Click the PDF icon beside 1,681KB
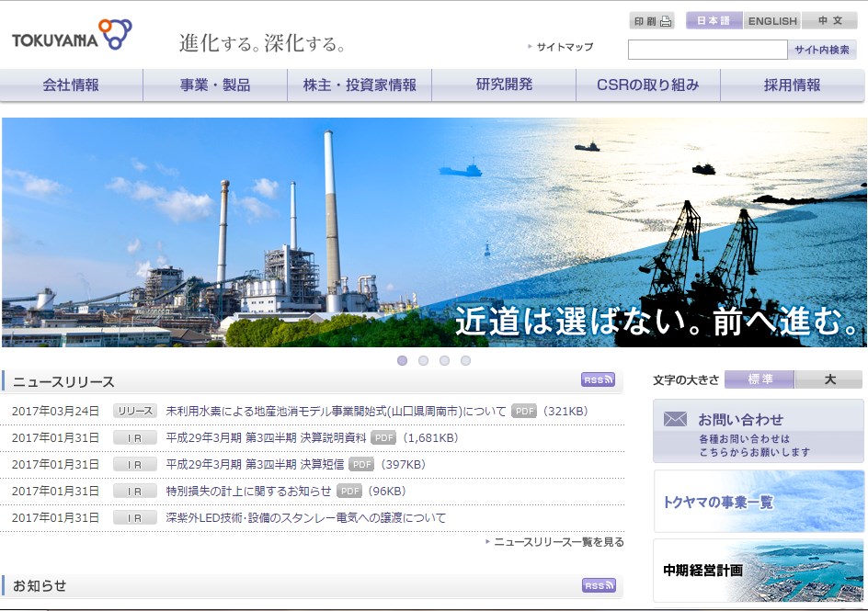 (383, 438)
